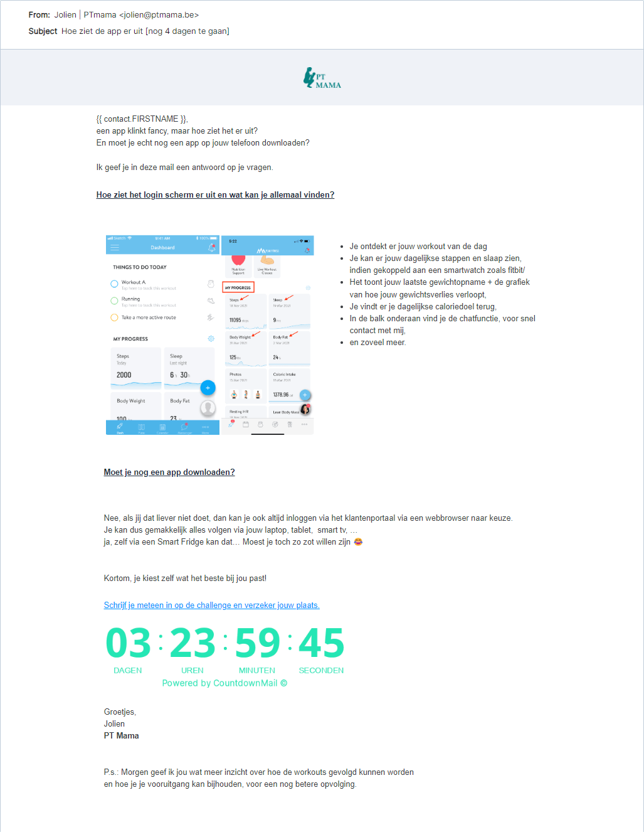The height and width of the screenshot is (832, 644).
Task: Click 'Kortom, je kiest zelf' sentence
Action: pos(186,578)
